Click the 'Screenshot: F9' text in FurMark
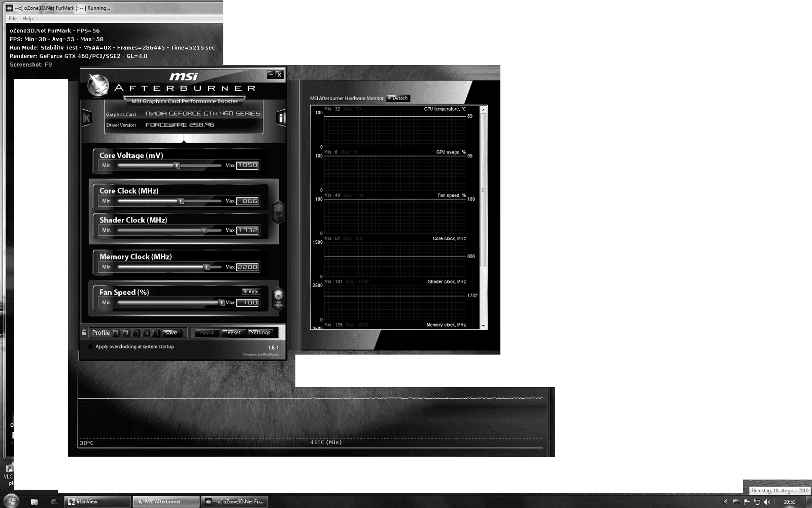Viewport: 812px width, 508px height. click(31, 65)
